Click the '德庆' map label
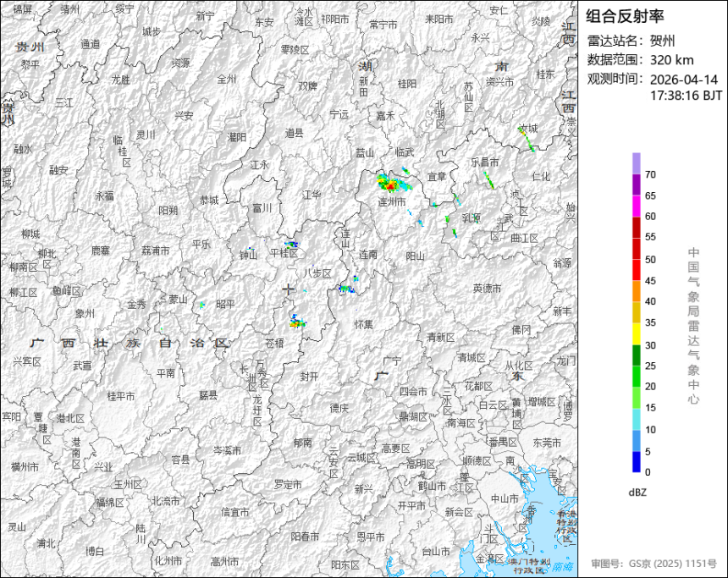Image resolution: width=728 pixels, height=578 pixels. click(339, 408)
